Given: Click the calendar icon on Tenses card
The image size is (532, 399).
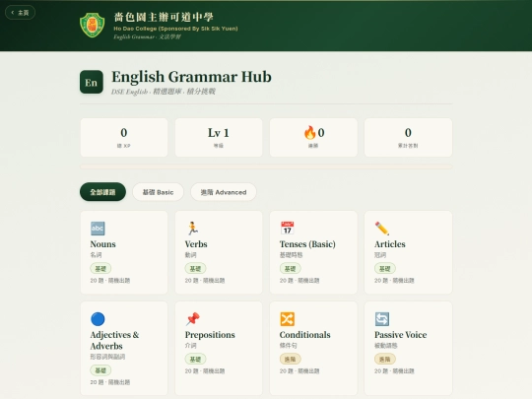Looking at the screenshot, I should 287,229.
